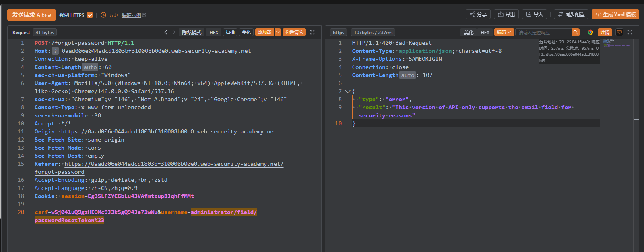Image resolution: width=644 pixels, height=252 pixels.
Task: Uncheck the 强制 HTTPS checkbox
Action: coord(90,15)
